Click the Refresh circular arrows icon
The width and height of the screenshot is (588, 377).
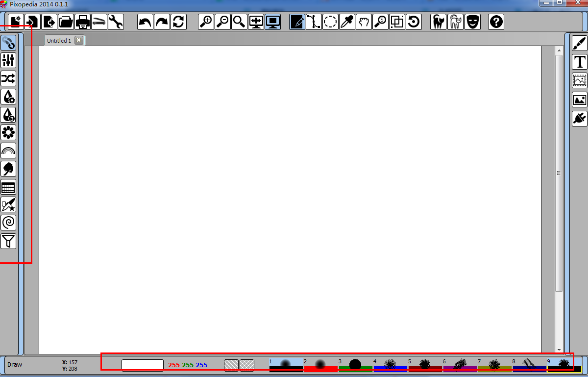click(178, 22)
